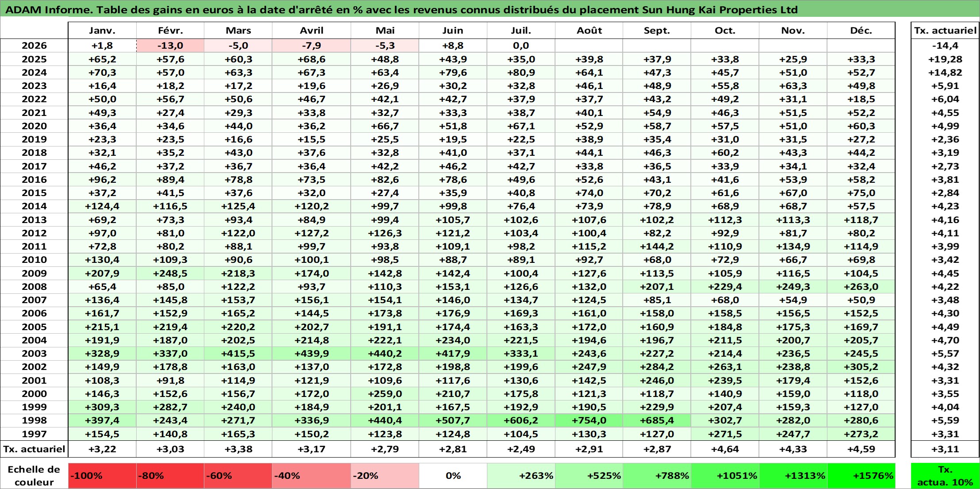Click the +127,2 cell in 2012 Avril

(311, 233)
